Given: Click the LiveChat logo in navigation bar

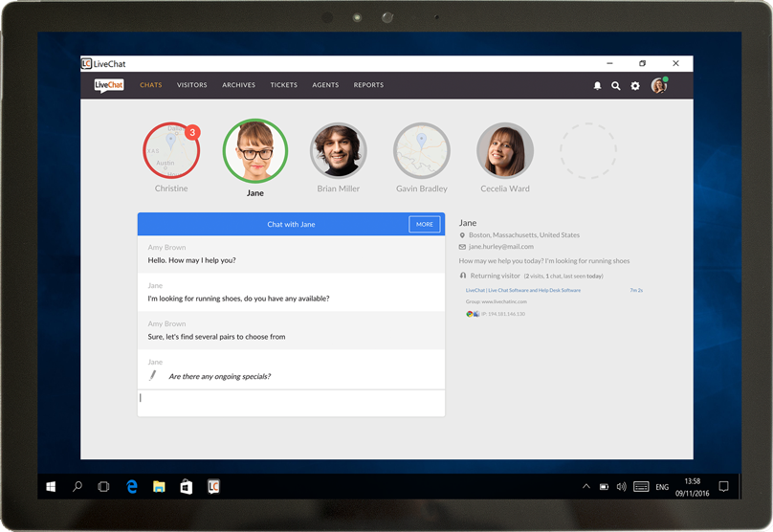Looking at the screenshot, I should (109, 85).
